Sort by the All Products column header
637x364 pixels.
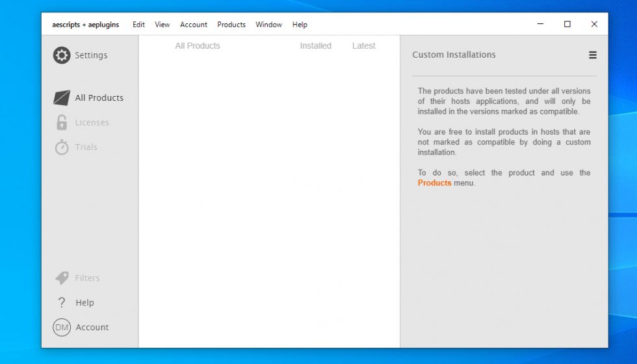tap(198, 46)
